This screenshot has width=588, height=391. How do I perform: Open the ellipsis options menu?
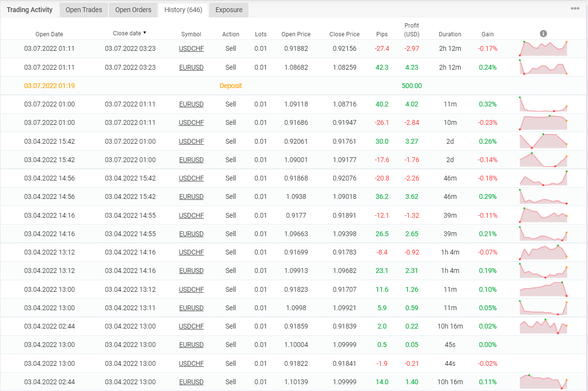(x=575, y=8)
